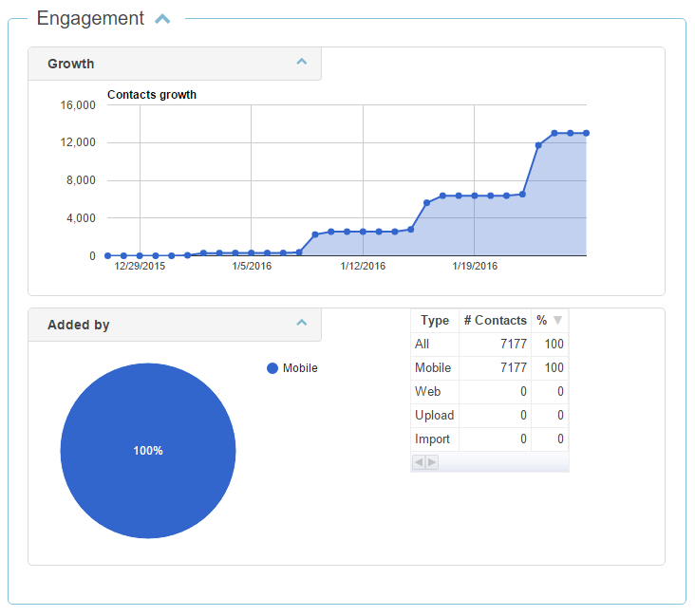Click the 16,000 y-axis label
Screen dimensions: 695x616
tap(78, 105)
